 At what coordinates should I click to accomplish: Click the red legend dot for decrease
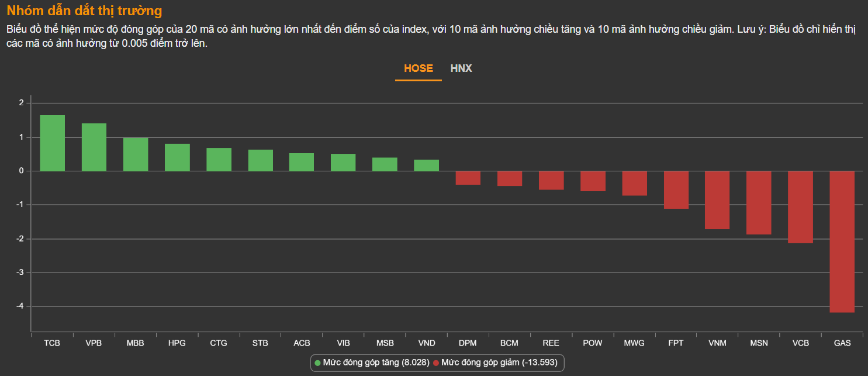[436, 363]
